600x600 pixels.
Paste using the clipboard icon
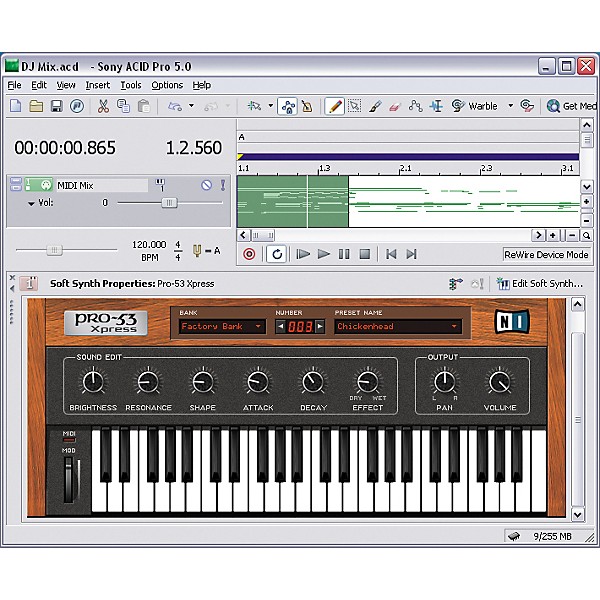point(143,106)
